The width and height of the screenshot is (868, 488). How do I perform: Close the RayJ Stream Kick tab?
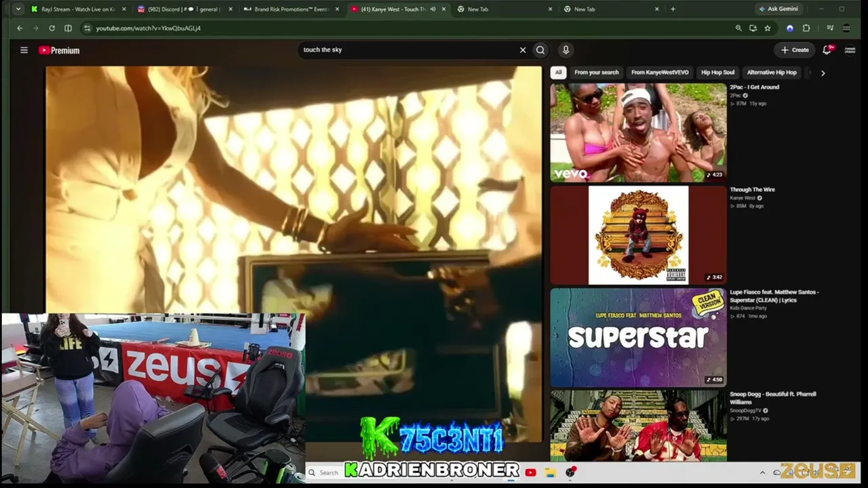point(123,9)
